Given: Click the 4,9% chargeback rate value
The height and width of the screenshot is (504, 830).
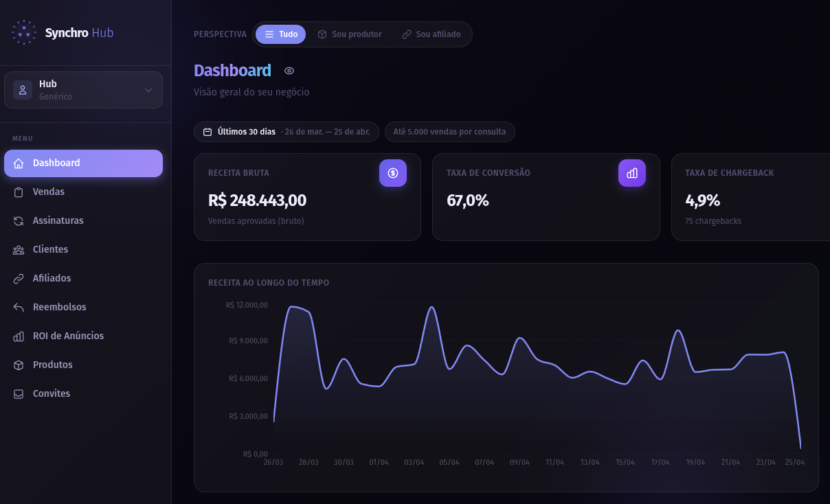Looking at the screenshot, I should pos(702,201).
